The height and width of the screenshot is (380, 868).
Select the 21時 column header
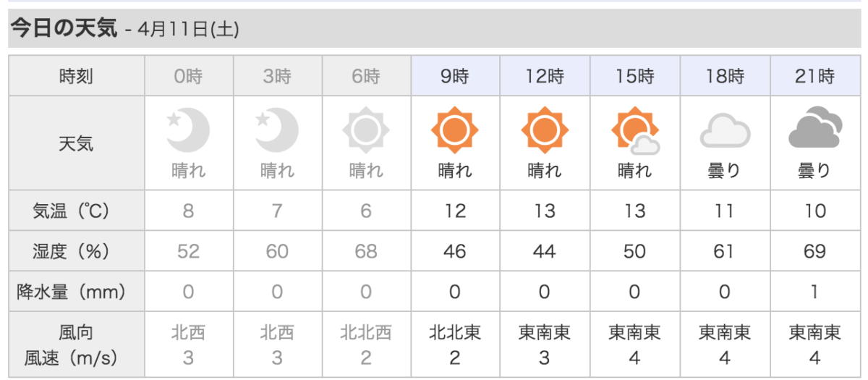coord(814,76)
